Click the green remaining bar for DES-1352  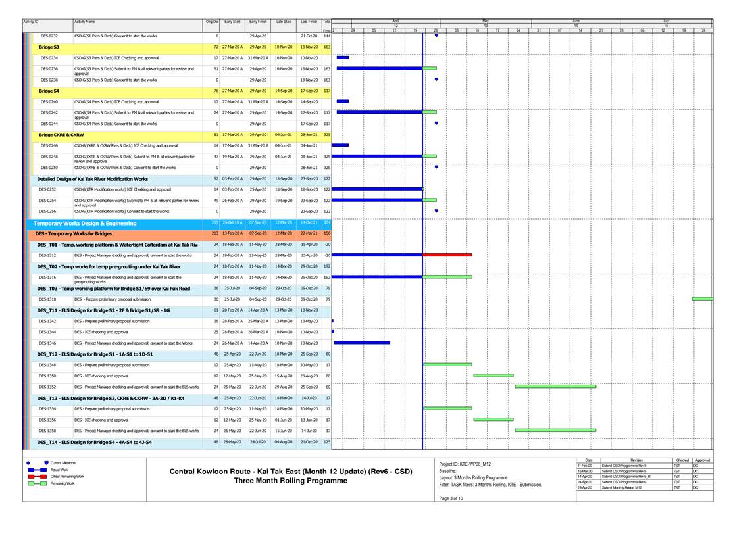555,387
